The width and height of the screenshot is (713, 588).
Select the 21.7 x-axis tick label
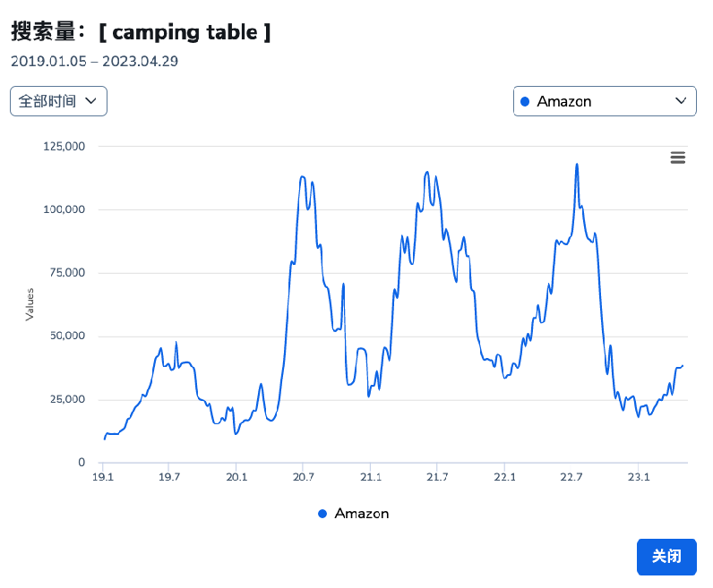tap(437, 477)
